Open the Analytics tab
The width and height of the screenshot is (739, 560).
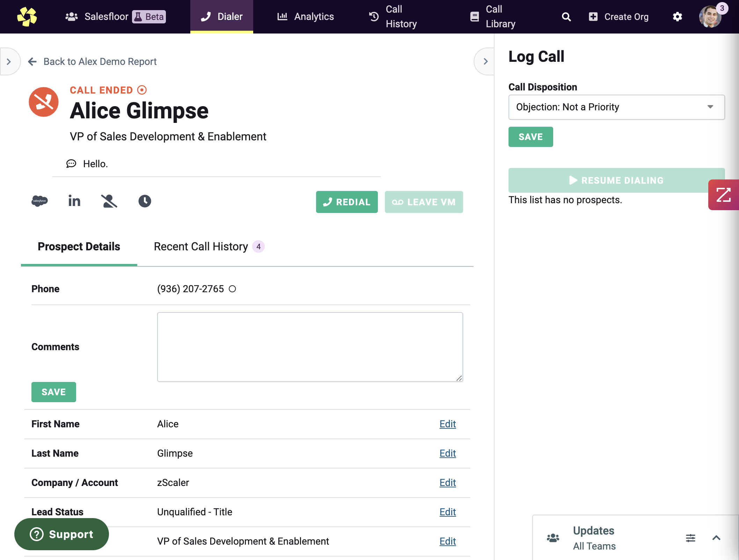click(306, 17)
